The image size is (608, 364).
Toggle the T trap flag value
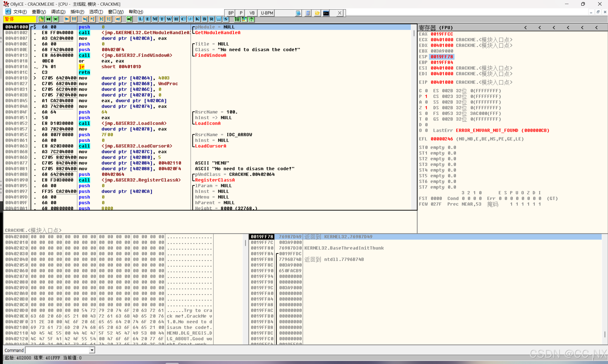(x=426, y=119)
